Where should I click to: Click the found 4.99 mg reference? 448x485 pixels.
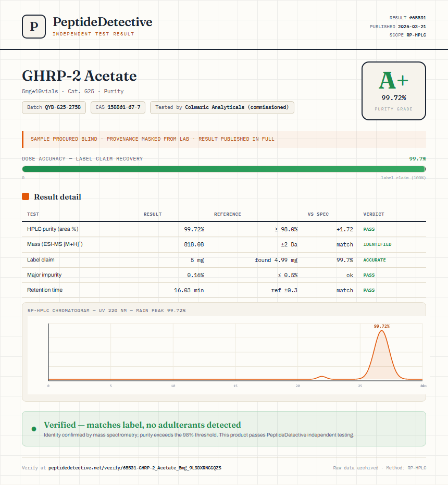click(x=276, y=260)
